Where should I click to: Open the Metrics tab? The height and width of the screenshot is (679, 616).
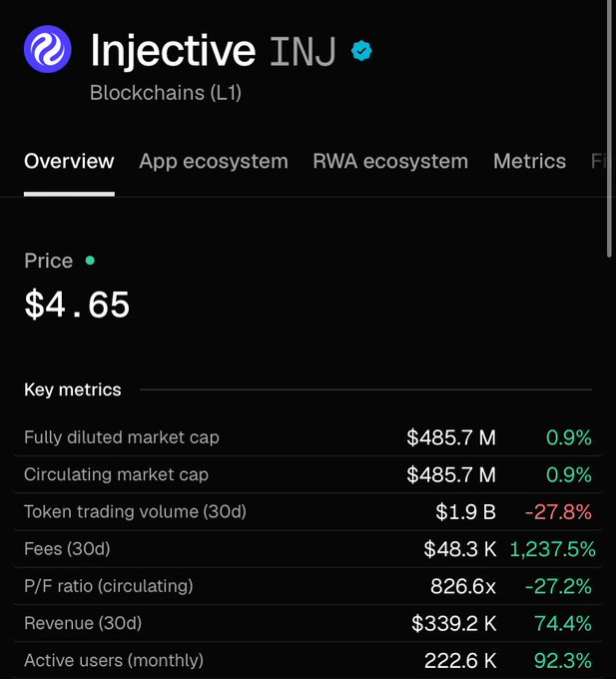529,162
